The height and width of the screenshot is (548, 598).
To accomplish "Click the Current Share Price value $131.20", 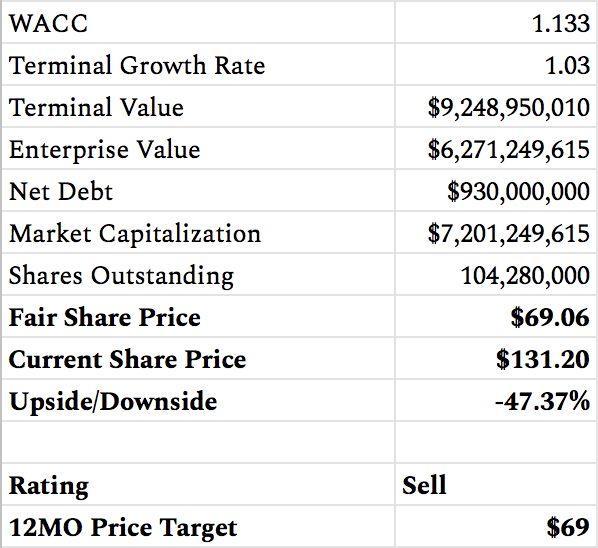I will tap(543, 359).
